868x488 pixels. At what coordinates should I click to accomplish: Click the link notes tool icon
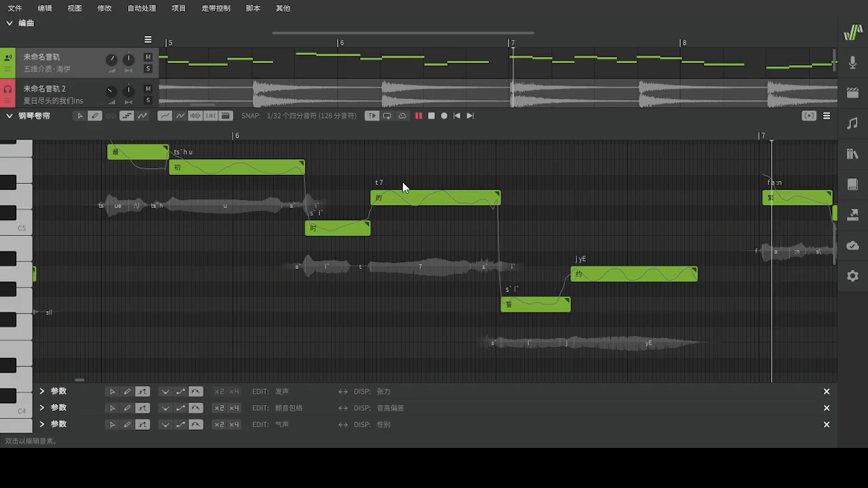click(111, 116)
